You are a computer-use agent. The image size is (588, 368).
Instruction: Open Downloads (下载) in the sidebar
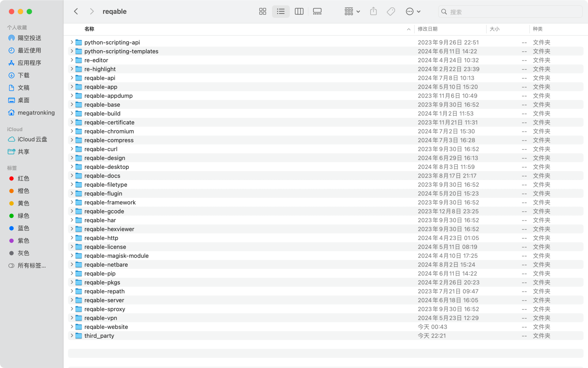(23, 75)
